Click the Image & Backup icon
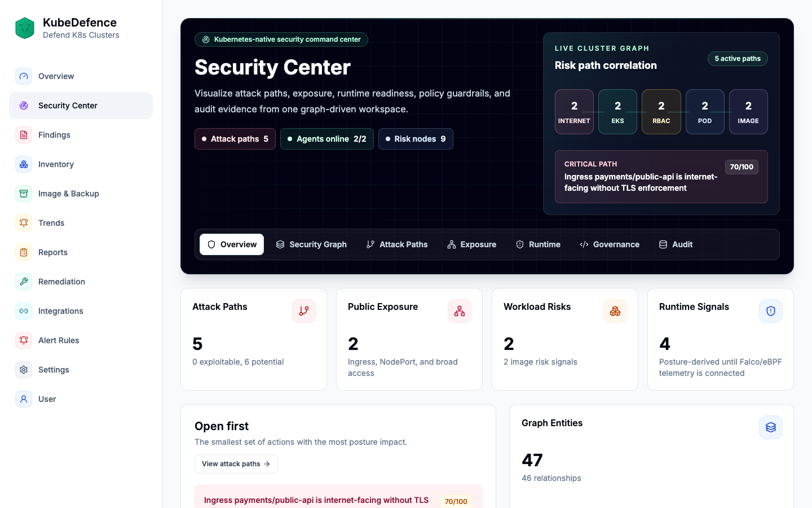The image size is (812, 508). (x=24, y=194)
